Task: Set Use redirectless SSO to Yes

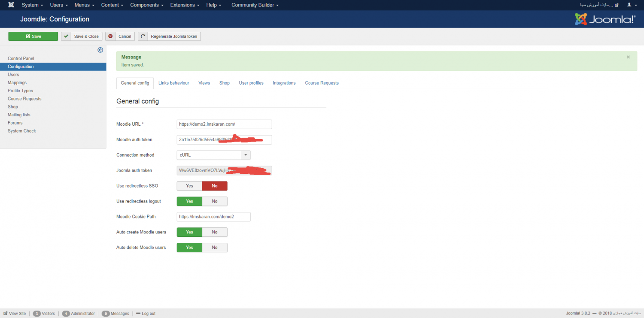Action: point(189,186)
